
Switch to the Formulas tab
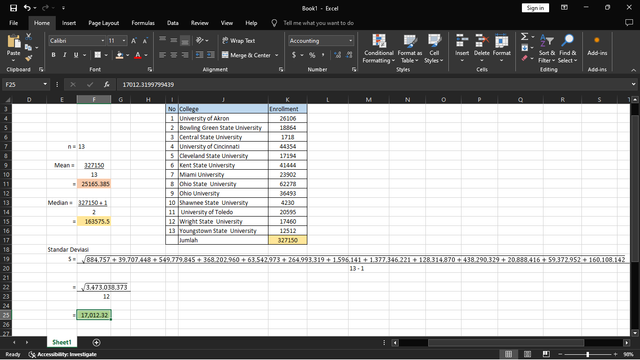[x=143, y=23]
